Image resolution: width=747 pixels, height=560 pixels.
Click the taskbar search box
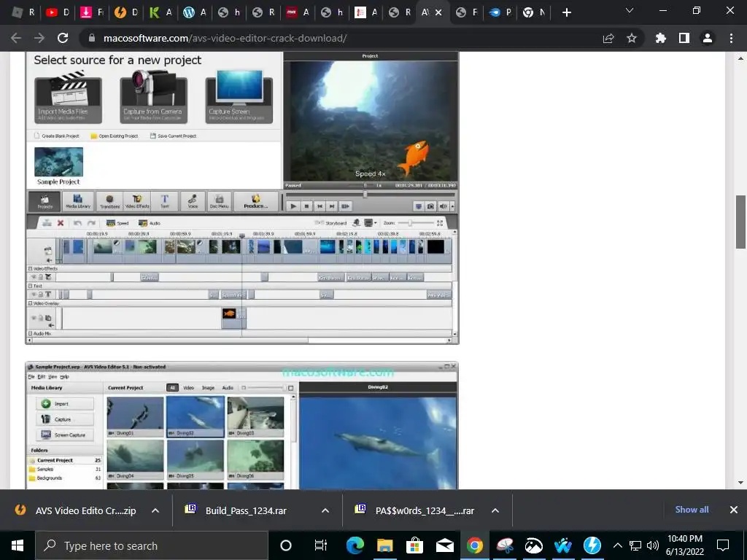point(152,545)
